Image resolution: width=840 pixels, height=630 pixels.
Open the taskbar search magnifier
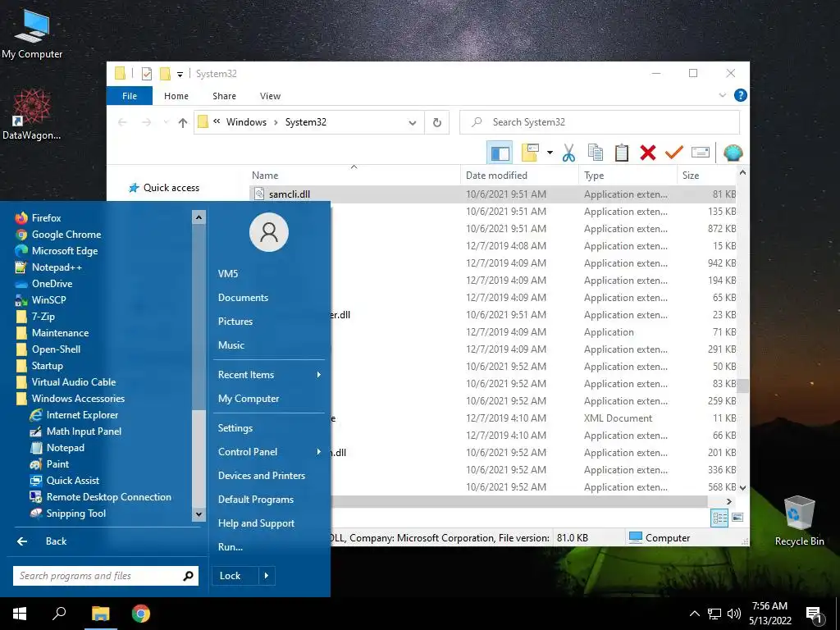coord(59,614)
